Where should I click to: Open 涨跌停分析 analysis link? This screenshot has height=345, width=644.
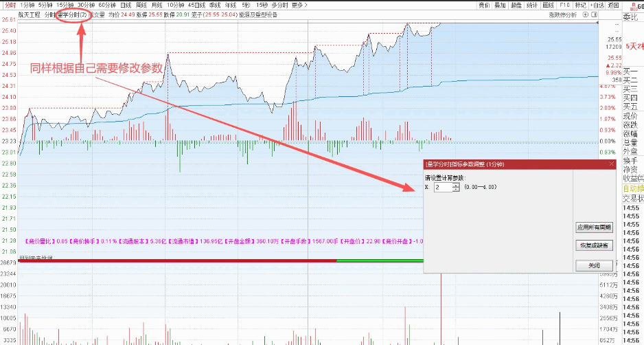point(563,14)
